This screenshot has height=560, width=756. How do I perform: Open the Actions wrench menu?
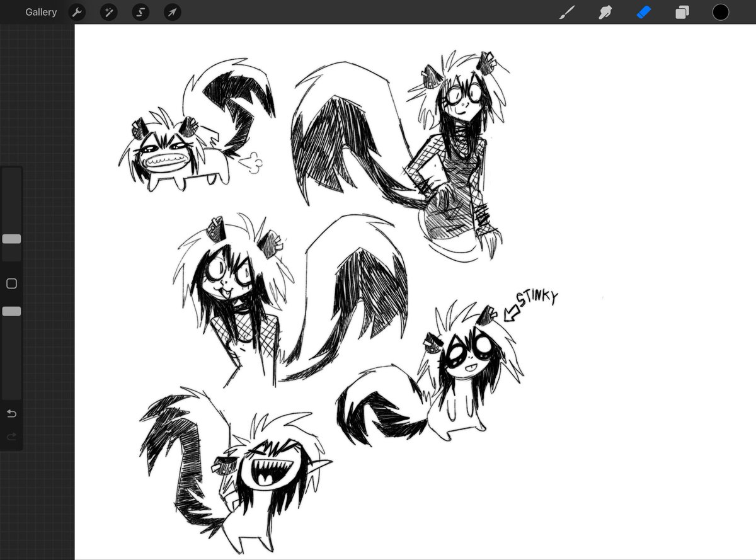tap(77, 12)
